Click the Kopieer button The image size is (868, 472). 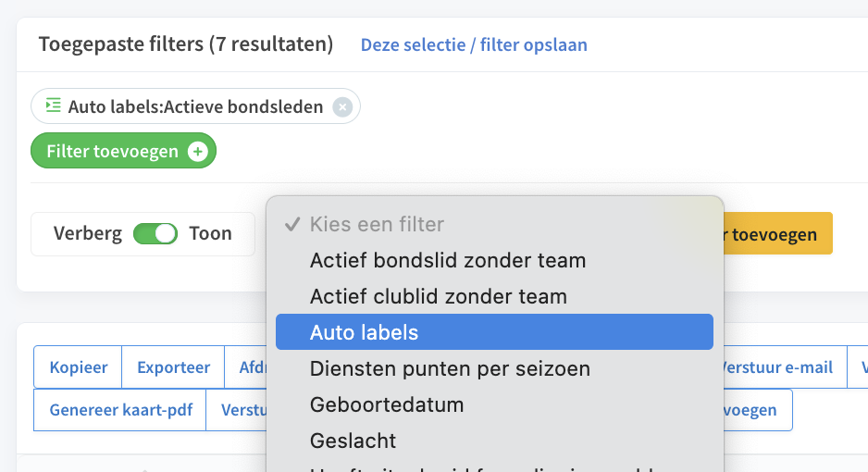tap(78, 366)
